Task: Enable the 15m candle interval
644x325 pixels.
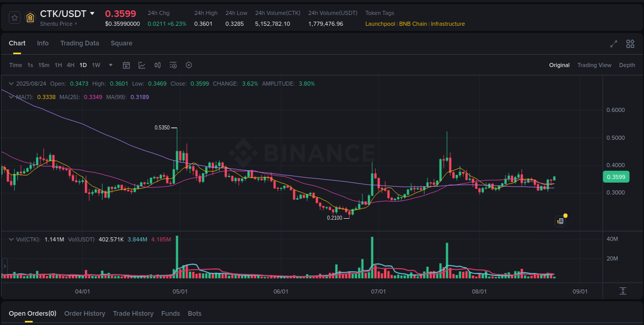Action: point(44,65)
